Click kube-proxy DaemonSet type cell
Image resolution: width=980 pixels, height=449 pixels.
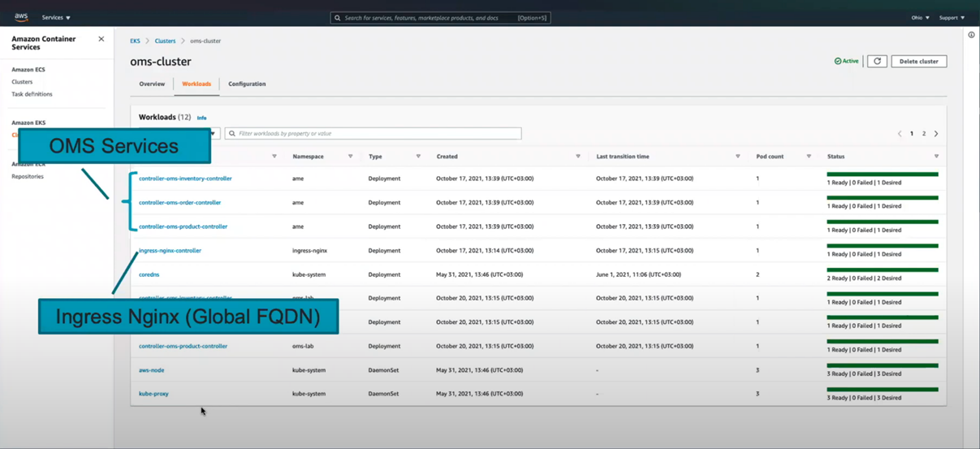(383, 394)
